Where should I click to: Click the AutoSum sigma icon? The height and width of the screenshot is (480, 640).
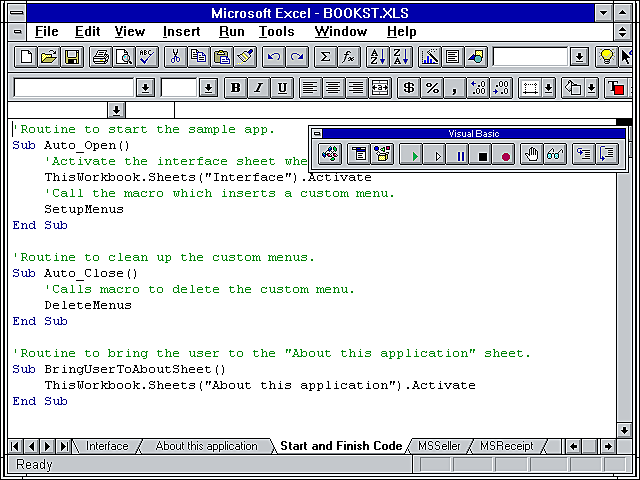[x=325, y=57]
